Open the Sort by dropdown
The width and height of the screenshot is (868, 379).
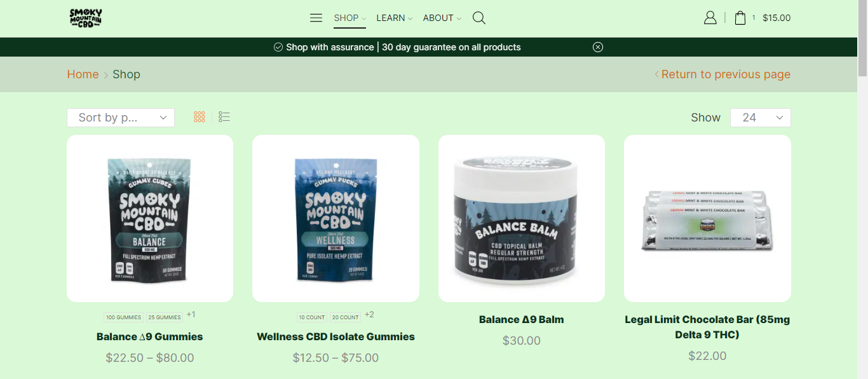coord(121,118)
